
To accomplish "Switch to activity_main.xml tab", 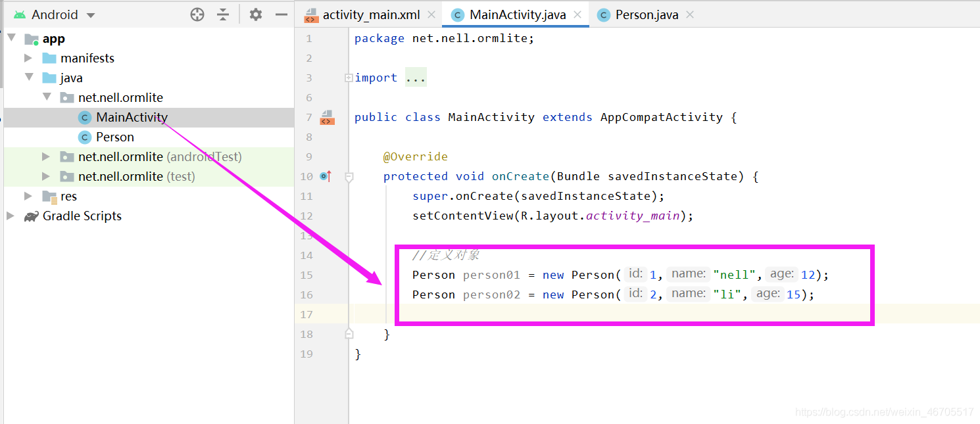I will (x=371, y=14).
